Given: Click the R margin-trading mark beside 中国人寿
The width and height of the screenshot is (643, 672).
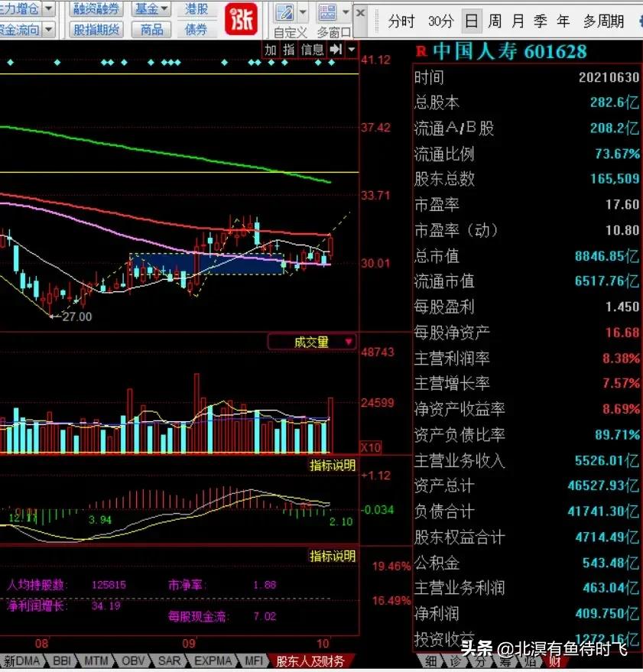Looking at the screenshot, I should pyautogui.click(x=421, y=52).
